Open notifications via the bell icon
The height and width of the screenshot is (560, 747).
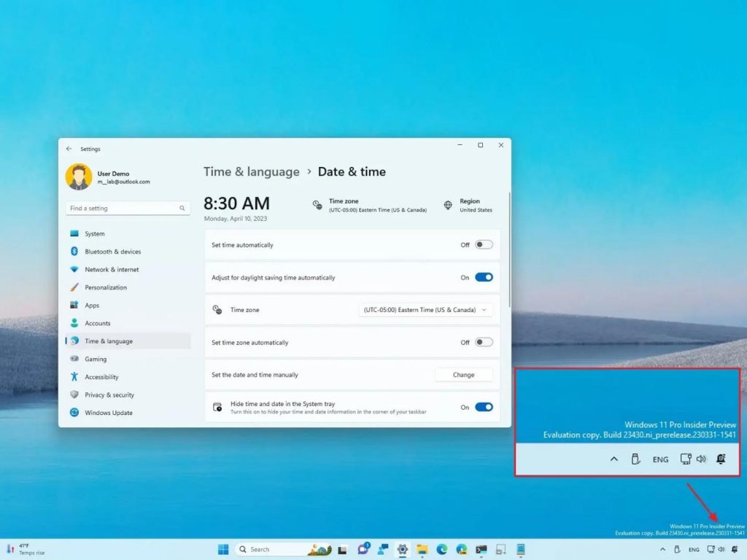pos(735,550)
